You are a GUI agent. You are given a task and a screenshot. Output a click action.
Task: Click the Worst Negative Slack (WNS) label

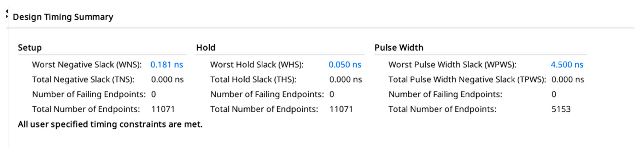tap(87, 65)
